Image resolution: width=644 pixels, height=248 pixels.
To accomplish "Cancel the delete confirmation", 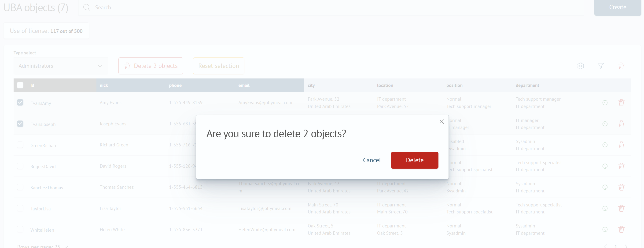I will pos(372,160).
